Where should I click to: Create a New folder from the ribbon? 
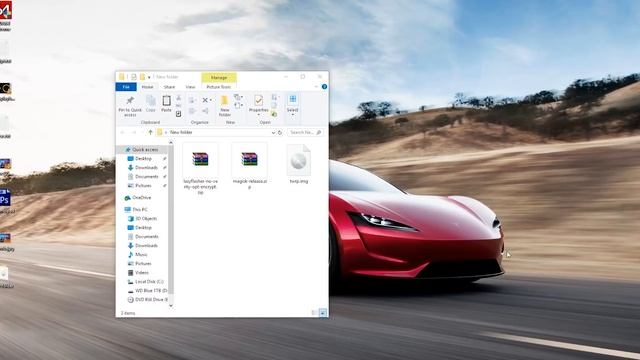click(x=224, y=106)
